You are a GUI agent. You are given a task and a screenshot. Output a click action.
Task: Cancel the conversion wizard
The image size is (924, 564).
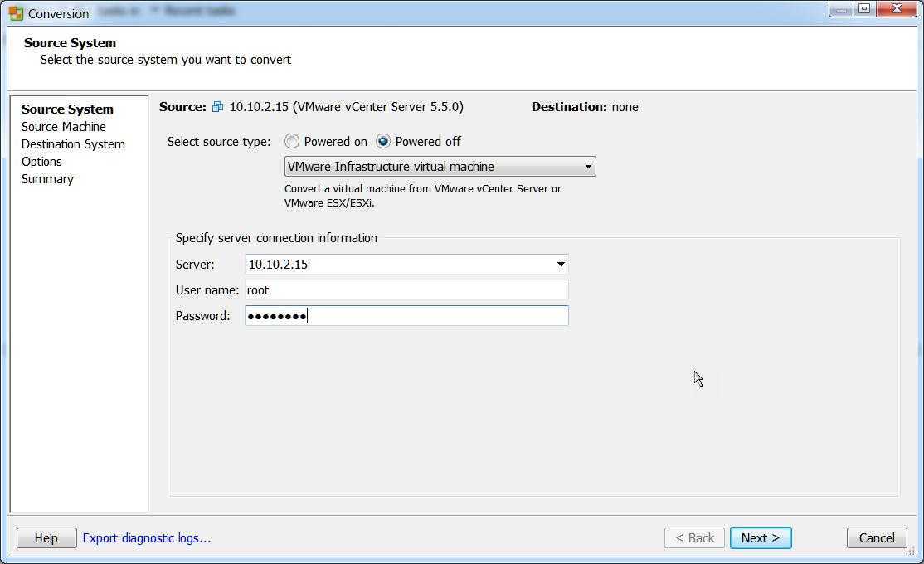(x=876, y=537)
